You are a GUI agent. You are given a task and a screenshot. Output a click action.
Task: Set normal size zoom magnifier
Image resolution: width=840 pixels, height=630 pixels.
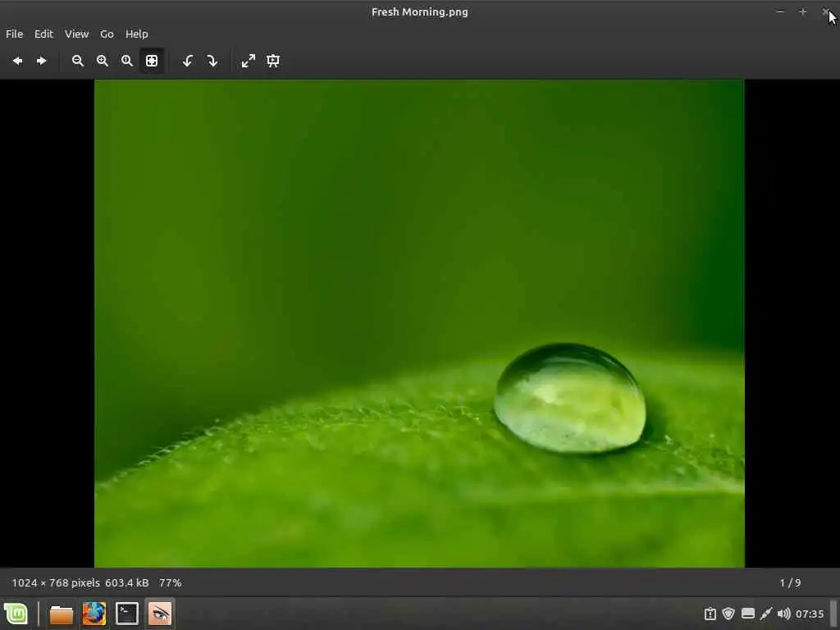(x=127, y=61)
